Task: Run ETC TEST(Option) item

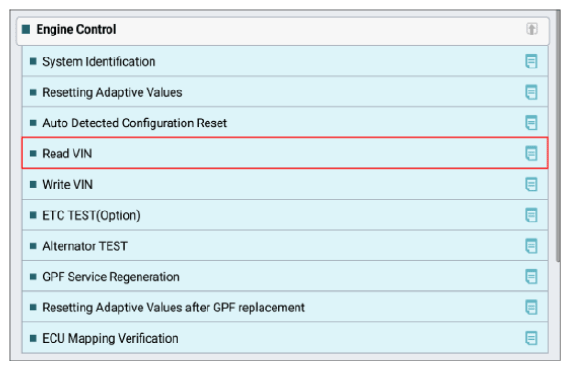Action: tap(285, 215)
